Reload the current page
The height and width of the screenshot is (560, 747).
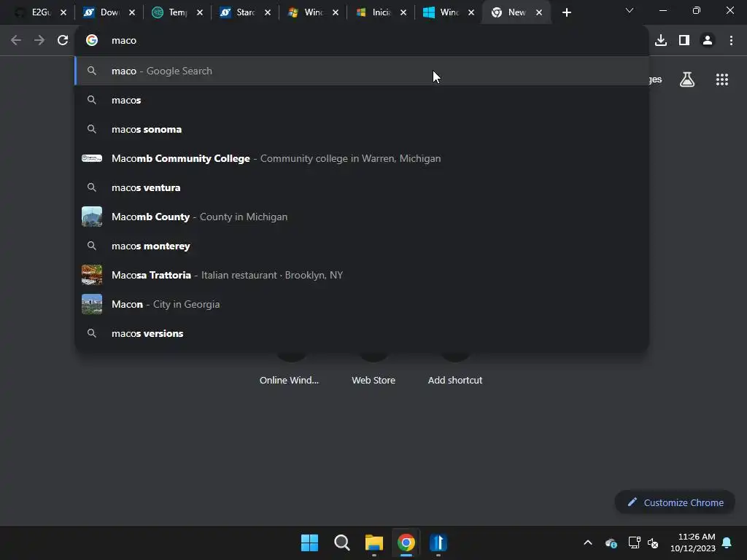click(63, 41)
